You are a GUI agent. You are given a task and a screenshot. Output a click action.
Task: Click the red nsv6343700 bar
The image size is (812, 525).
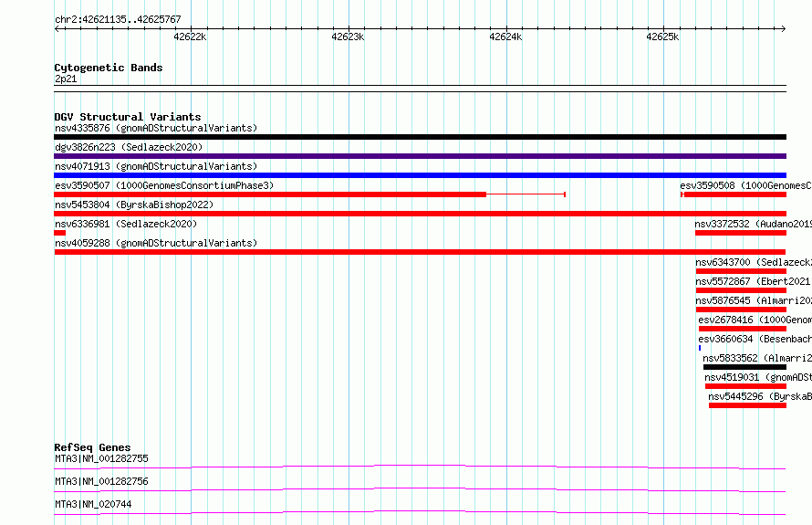click(x=741, y=271)
